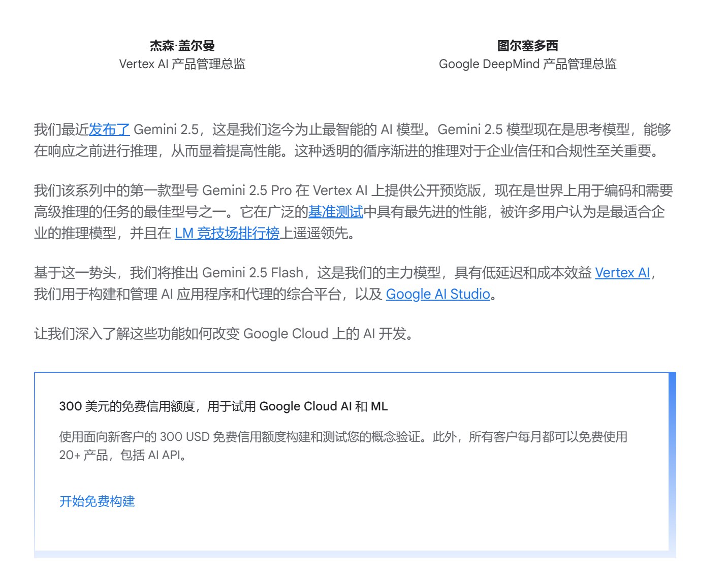The width and height of the screenshot is (728, 578).
Task: Click the 开始免费构建 link
Action: (x=97, y=501)
